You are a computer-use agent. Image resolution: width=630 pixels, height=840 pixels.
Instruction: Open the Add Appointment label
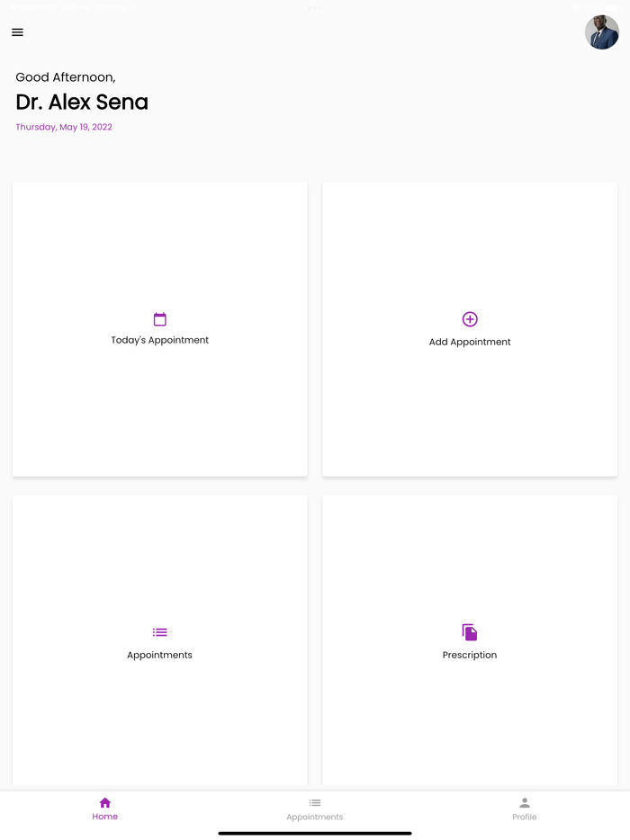pyautogui.click(x=470, y=342)
